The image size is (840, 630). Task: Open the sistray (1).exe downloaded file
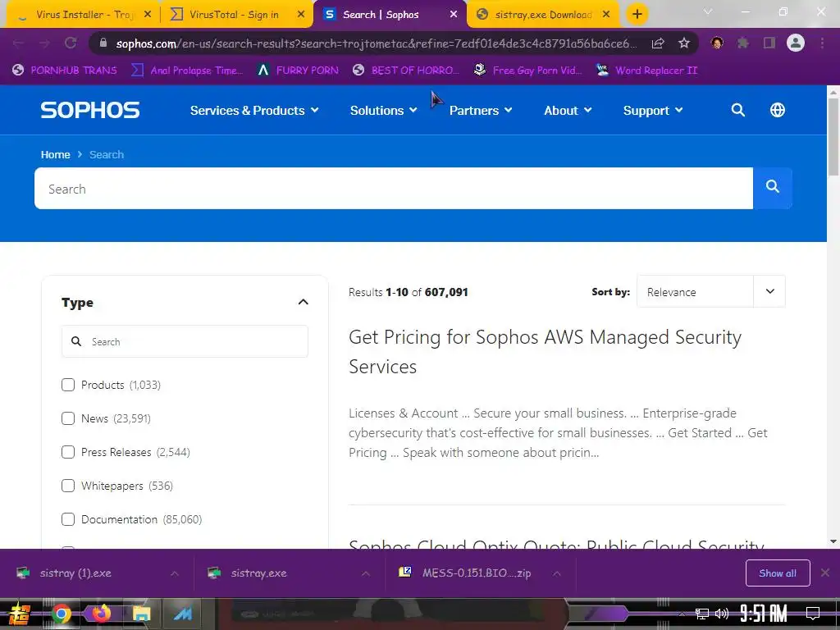[75, 573]
